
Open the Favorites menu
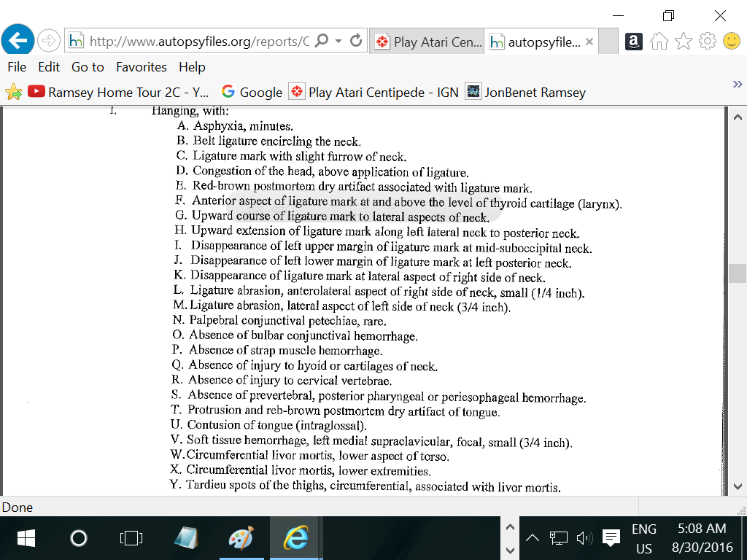[x=141, y=66]
